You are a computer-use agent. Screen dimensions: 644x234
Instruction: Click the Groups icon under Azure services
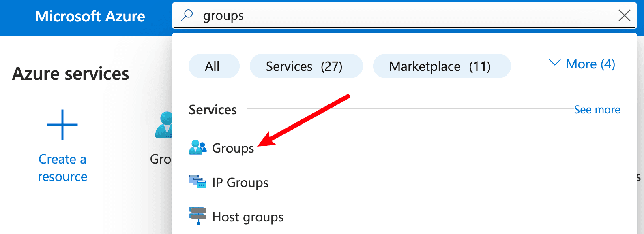(x=164, y=125)
